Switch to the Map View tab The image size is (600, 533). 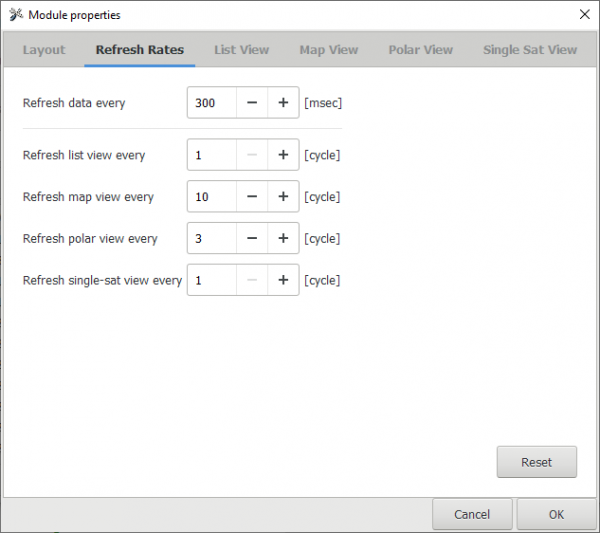[328, 50]
